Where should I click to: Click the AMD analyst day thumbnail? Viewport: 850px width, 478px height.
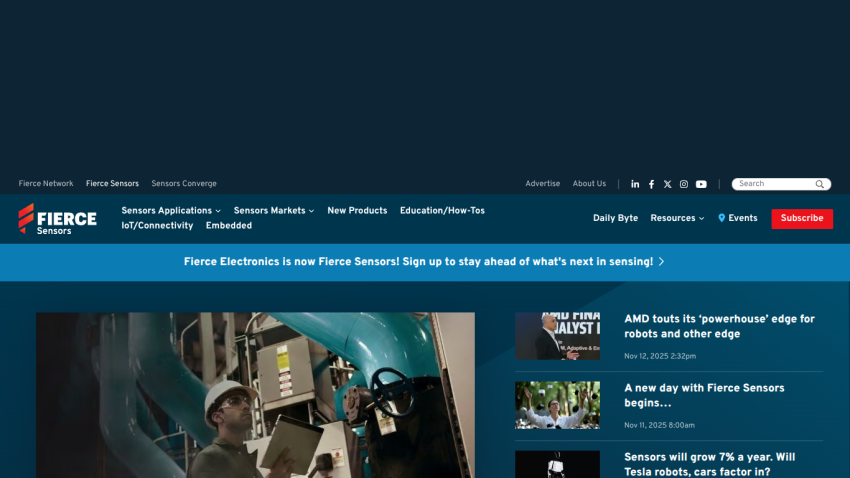pos(557,336)
